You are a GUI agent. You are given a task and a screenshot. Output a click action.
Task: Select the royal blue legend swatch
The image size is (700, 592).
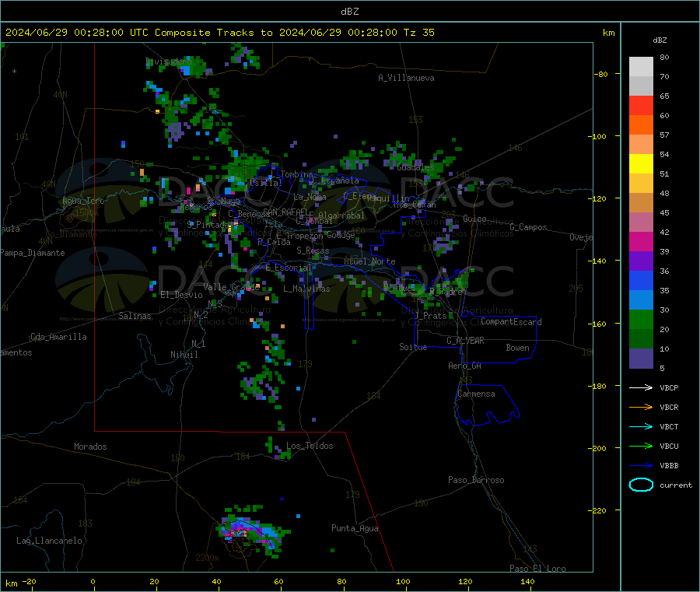(x=641, y=280)
